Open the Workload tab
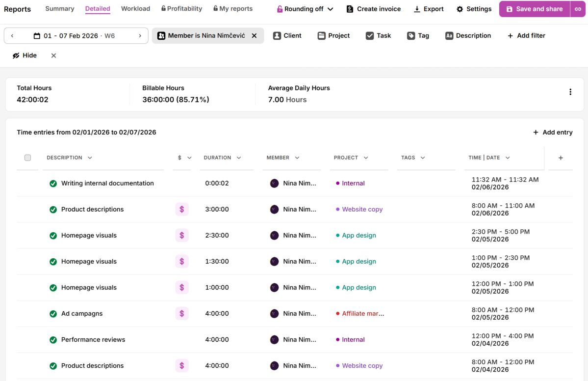Image resolution: width=588 pixels, height=381 pixels. coord(135,9)
